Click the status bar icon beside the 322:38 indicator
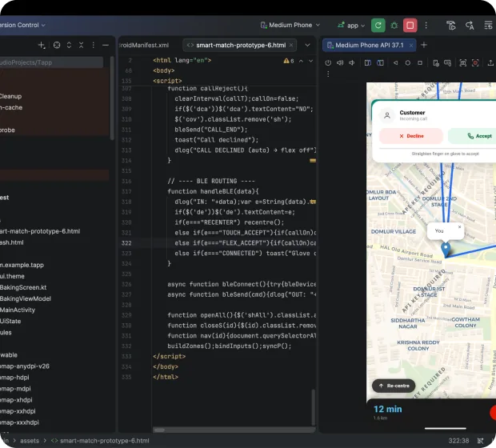 click(480, 441)
